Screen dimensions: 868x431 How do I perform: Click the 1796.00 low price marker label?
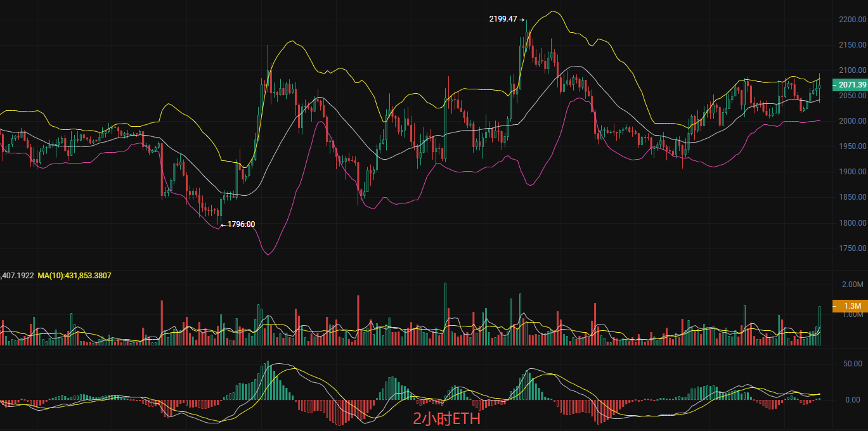[241, 224]
